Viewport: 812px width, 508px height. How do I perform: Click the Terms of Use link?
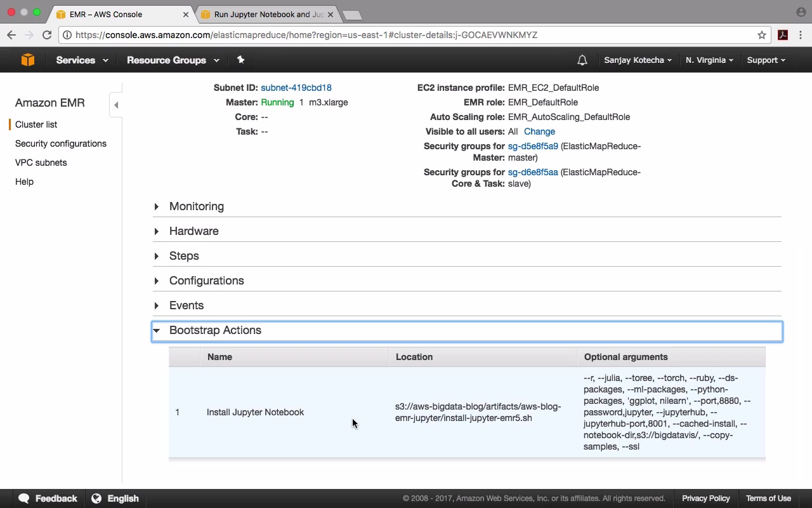[768, 498]
